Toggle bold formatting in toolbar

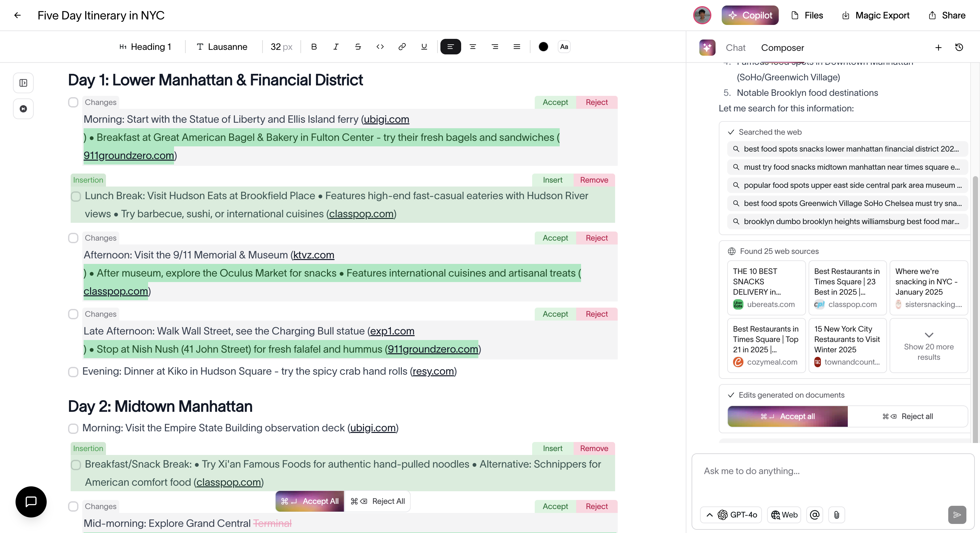(314, 47)
